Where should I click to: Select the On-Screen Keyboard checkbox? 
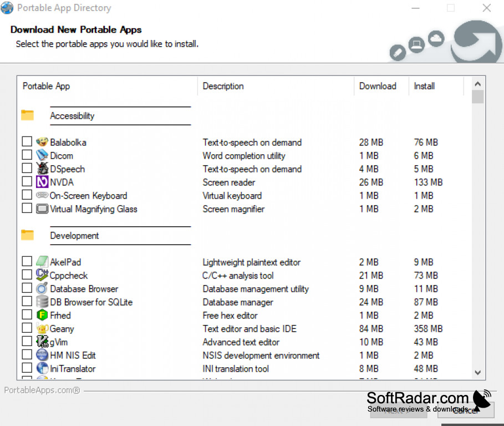click(x=27, y=195)
